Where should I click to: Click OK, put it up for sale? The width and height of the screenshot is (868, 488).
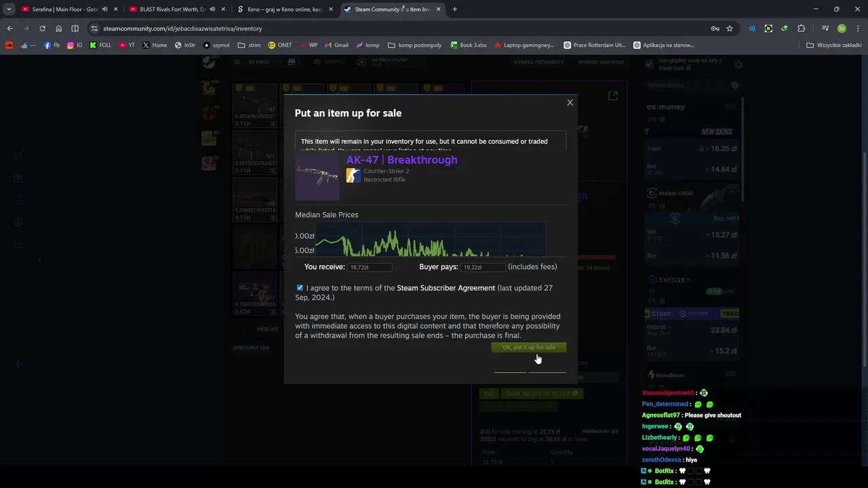pos(528,347)
